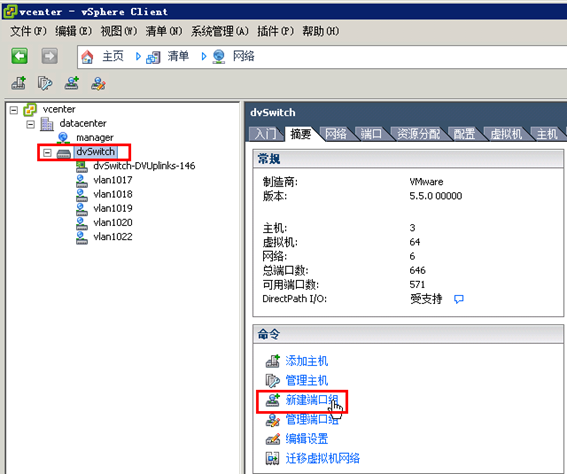Click the dvSwitch switch icon in the tree
567x474 pixels.
click(64, 153)
